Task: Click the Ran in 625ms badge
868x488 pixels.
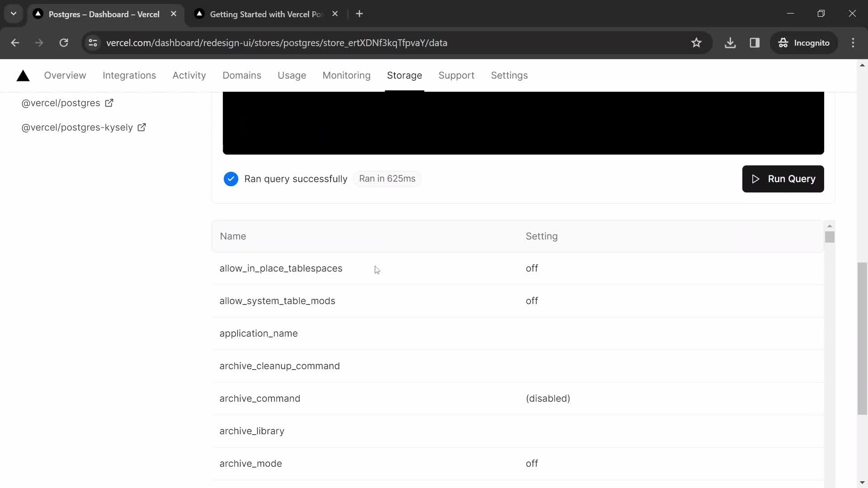Action: click(x=387, y=179)
